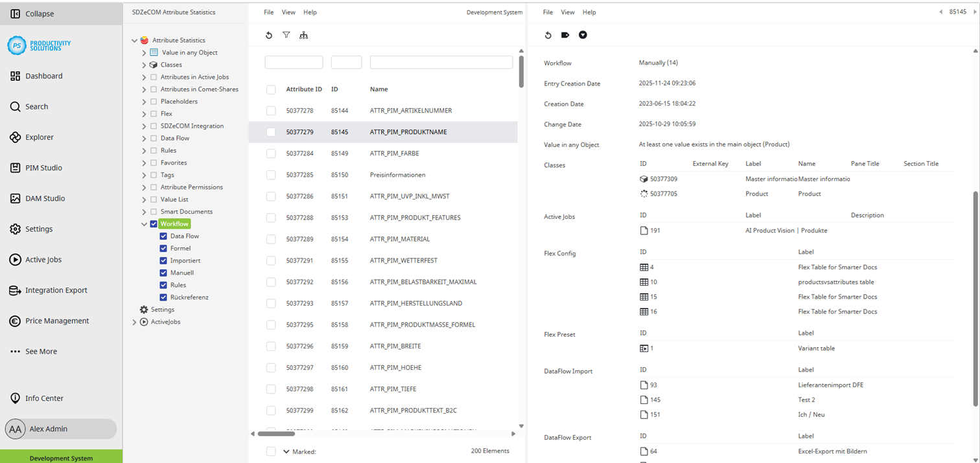
Task: Click the hierarchy view icon in the middle toolbar
Action: tap(304, 36)
